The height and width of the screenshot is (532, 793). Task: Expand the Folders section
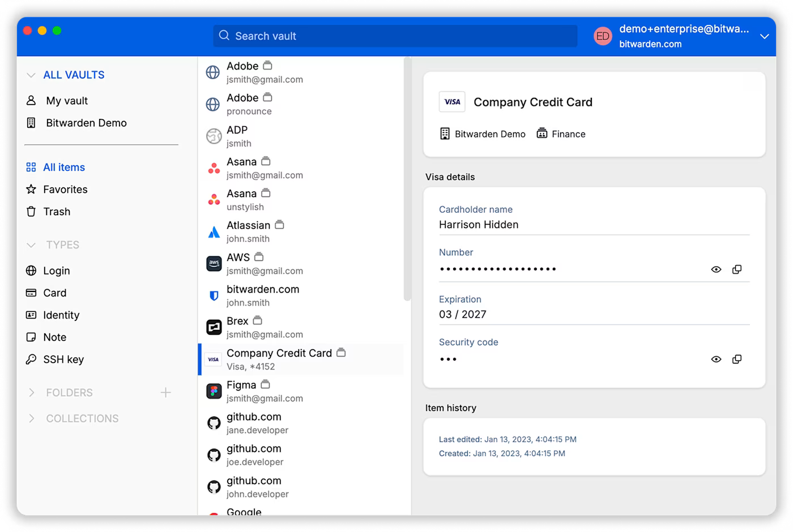32,393
